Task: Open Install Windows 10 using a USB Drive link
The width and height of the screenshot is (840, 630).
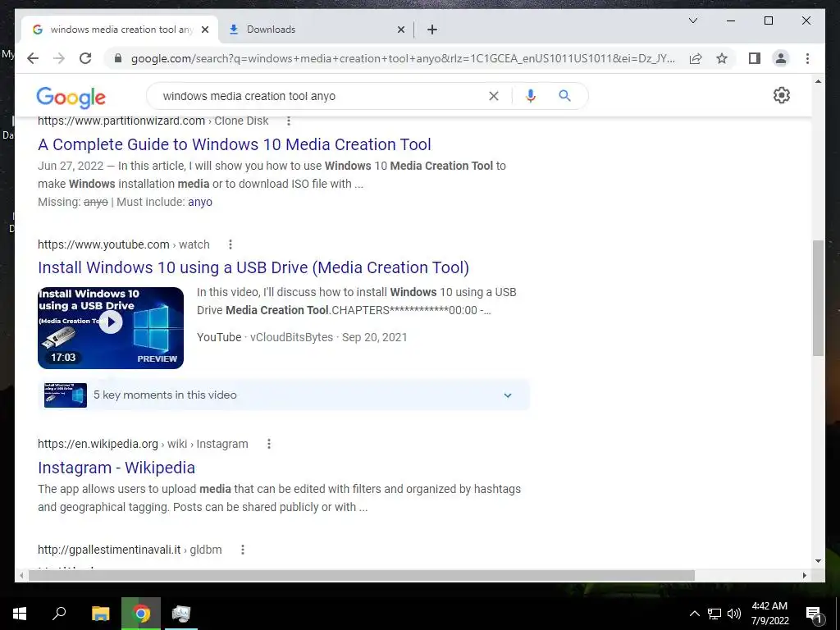Action: click(x=253, y=268)
